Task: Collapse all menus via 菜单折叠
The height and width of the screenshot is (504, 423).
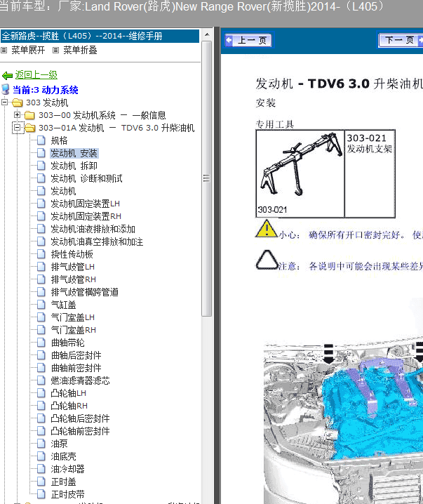Action: [x=80, y=50]
